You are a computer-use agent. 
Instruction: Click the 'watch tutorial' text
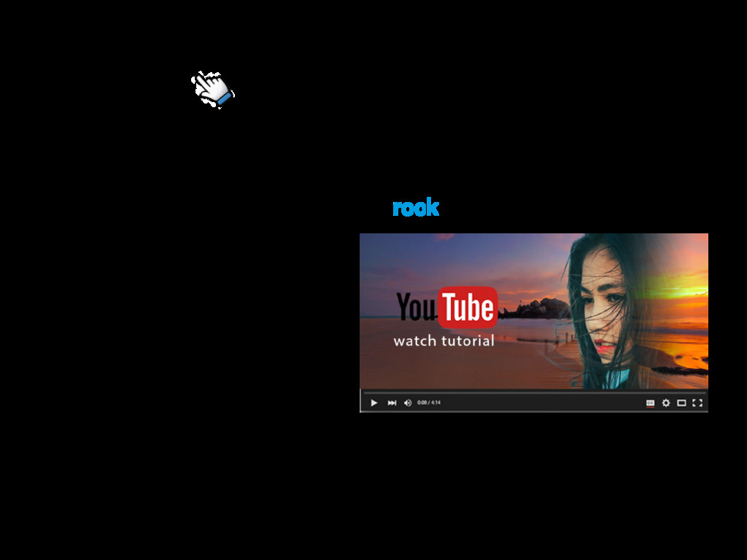coord(444,341)
